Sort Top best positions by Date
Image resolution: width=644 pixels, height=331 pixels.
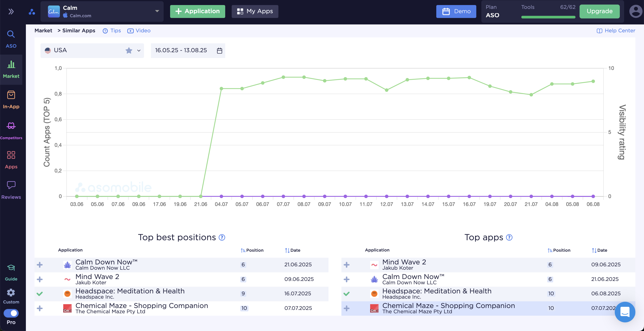pos(293,250)
